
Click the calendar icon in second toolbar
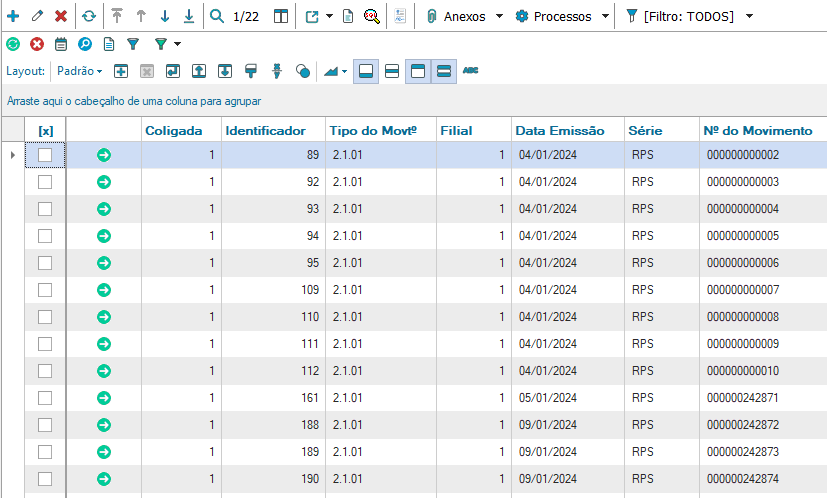61,44
